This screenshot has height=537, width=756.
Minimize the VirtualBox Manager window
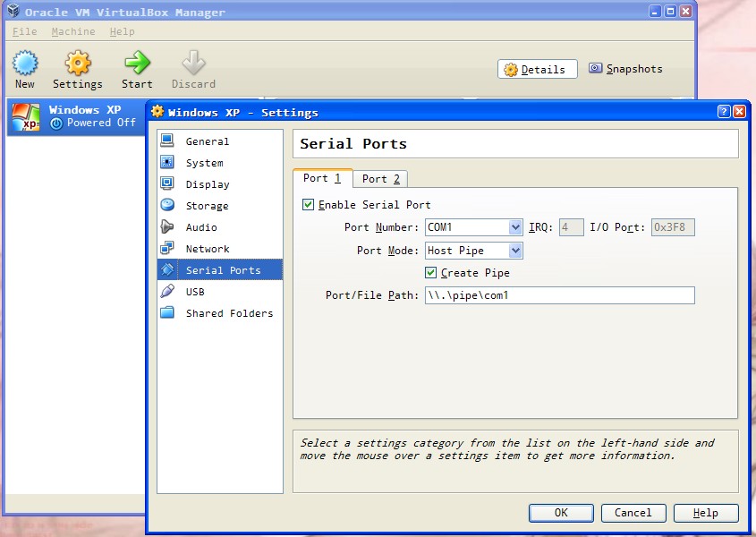655,11
